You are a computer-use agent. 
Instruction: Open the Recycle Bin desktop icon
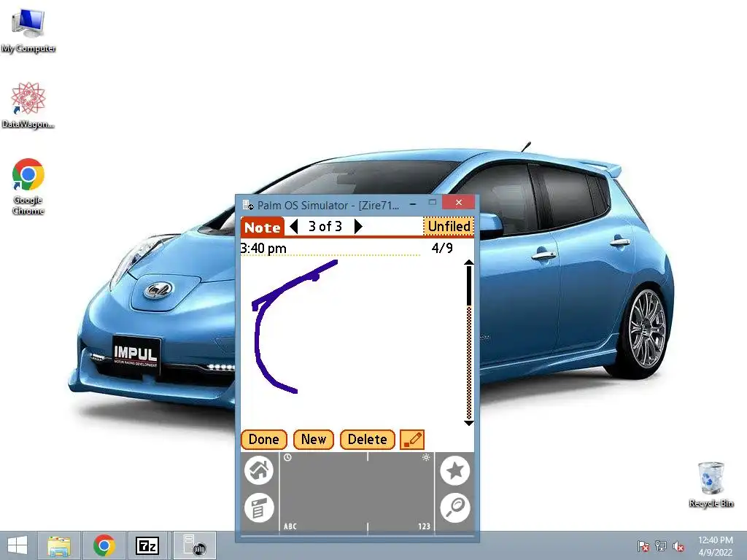711,484
